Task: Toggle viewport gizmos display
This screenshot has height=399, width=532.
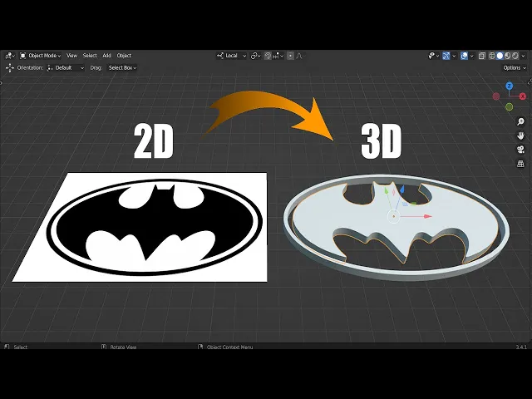Action: point(446,56)
